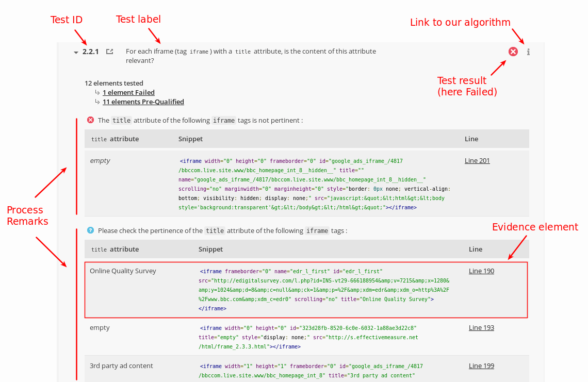Open the algorithm info icon
588x382 pixels.
tap(528, 52)
